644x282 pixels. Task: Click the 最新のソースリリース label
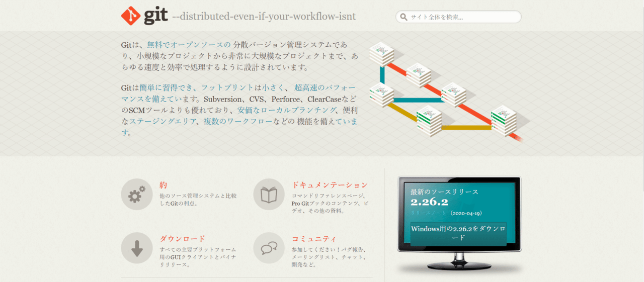pyautogui.click(x=444, y=192)
